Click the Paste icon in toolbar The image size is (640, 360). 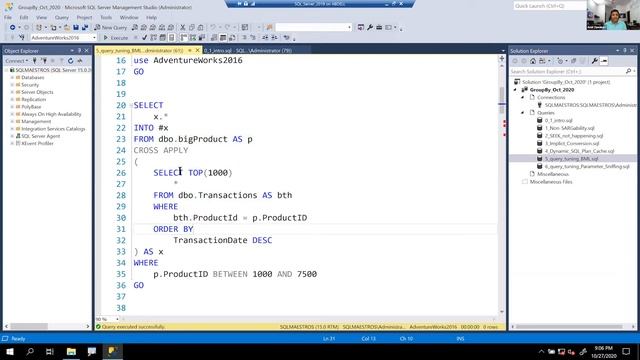(200, 27)
